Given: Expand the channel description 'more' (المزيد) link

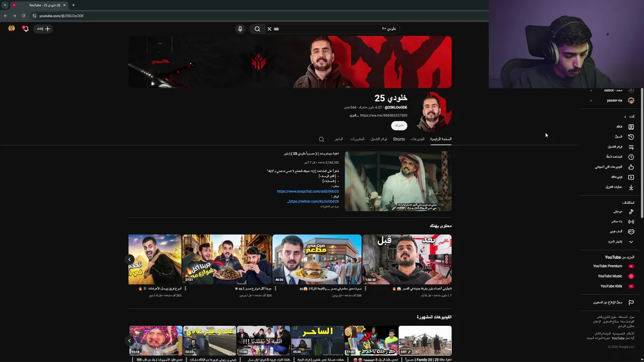Looking at the screenshot, I should pyautogui.click(x=354, y=115).
